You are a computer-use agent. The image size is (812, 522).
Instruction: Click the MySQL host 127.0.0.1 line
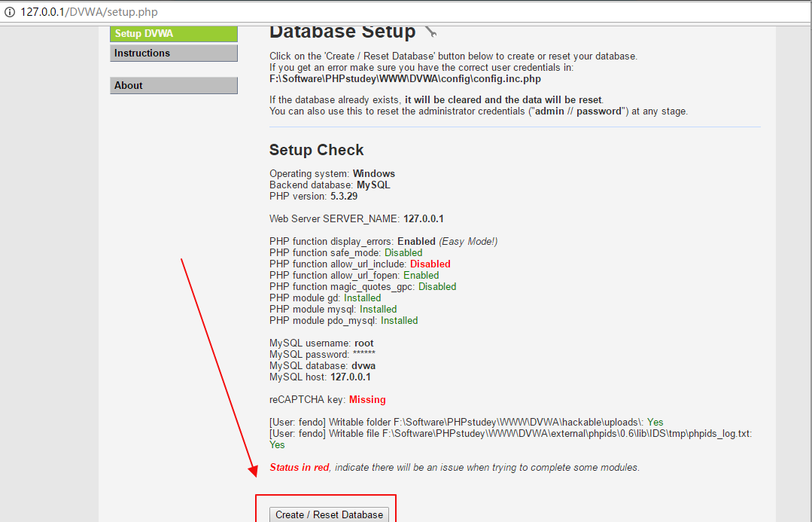tap(320, 377)
